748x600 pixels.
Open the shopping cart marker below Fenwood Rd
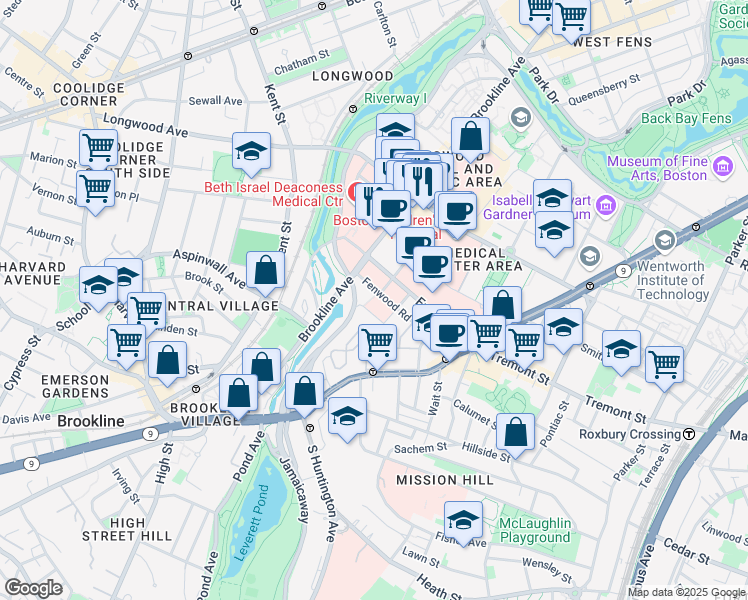pyautogui.click(x=378, y=345)
